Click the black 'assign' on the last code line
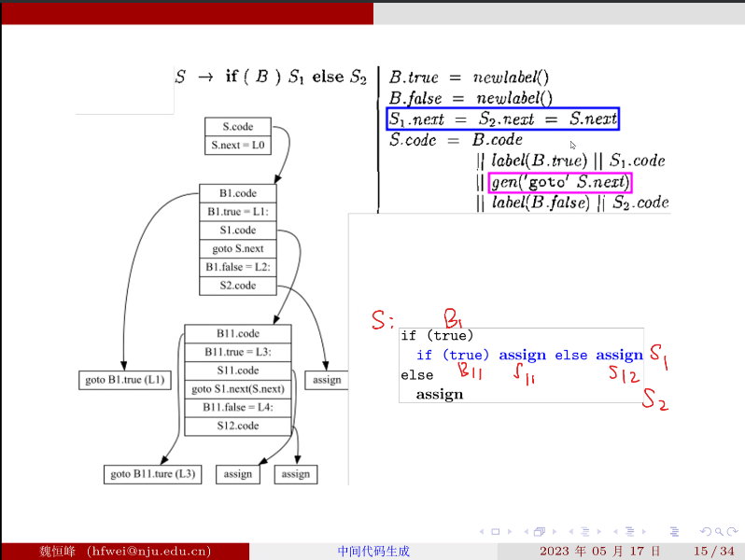 click(x=440, y=395)
